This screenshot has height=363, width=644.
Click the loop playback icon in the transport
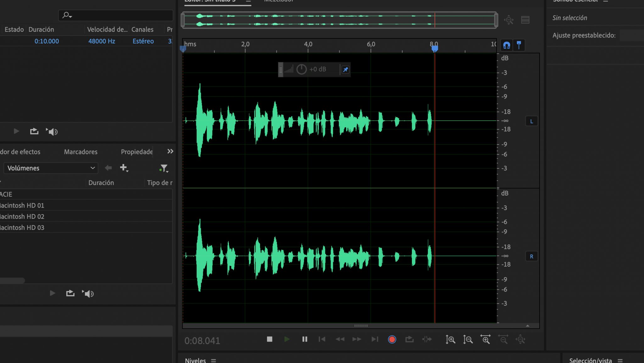click(x=409, y=339)
